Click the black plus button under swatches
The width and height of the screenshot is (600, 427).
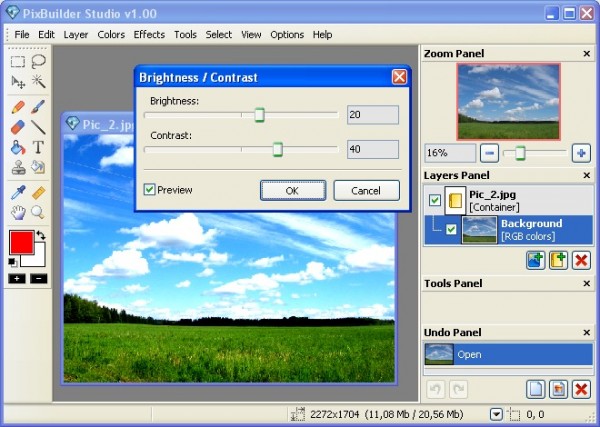(x=17, y=279)
